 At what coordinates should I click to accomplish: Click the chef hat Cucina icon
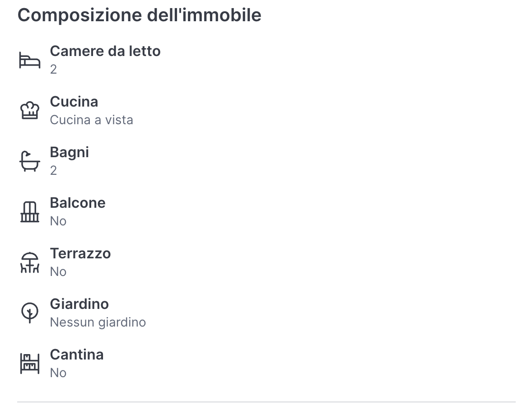point(30,110)
